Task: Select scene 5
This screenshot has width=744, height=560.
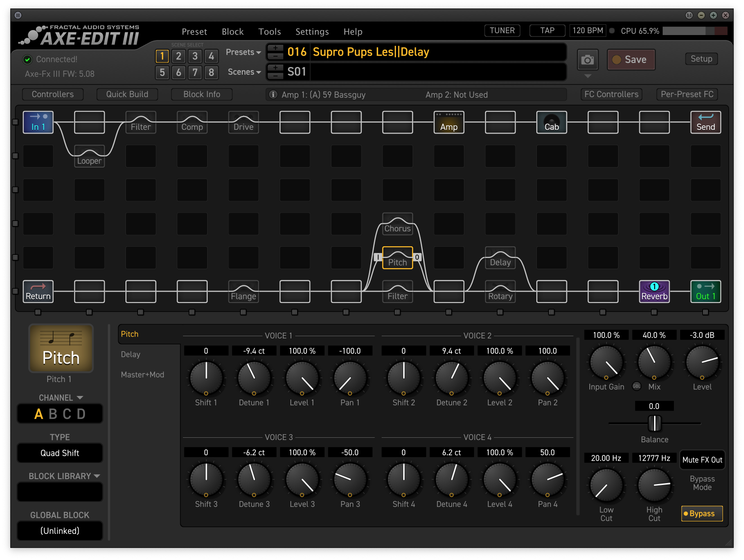Action: point(162,72)
